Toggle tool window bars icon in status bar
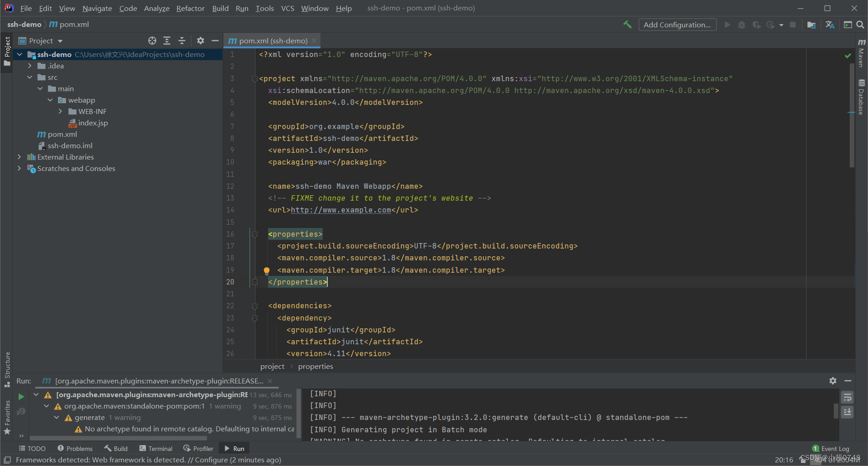868x466 pixels. [7, 460]
